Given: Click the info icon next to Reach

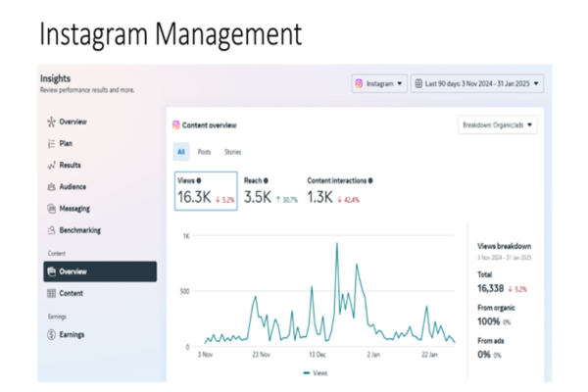Looking at the screenshot, I should click(266, 180).
